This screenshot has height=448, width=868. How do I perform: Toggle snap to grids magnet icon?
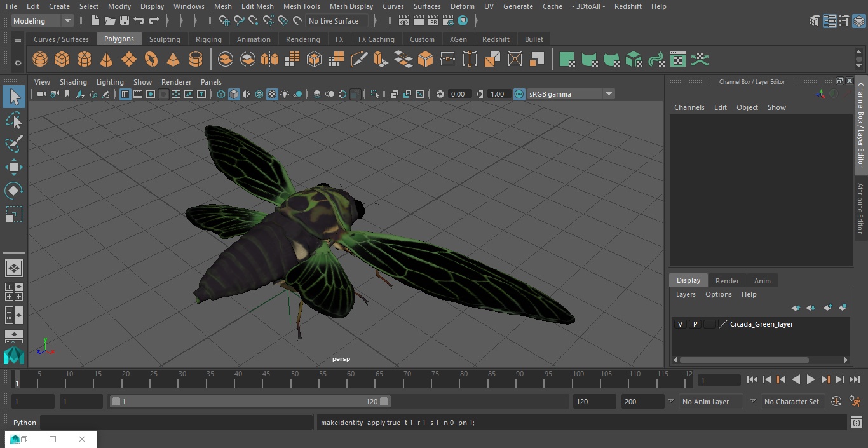click(x=224, y=21)
